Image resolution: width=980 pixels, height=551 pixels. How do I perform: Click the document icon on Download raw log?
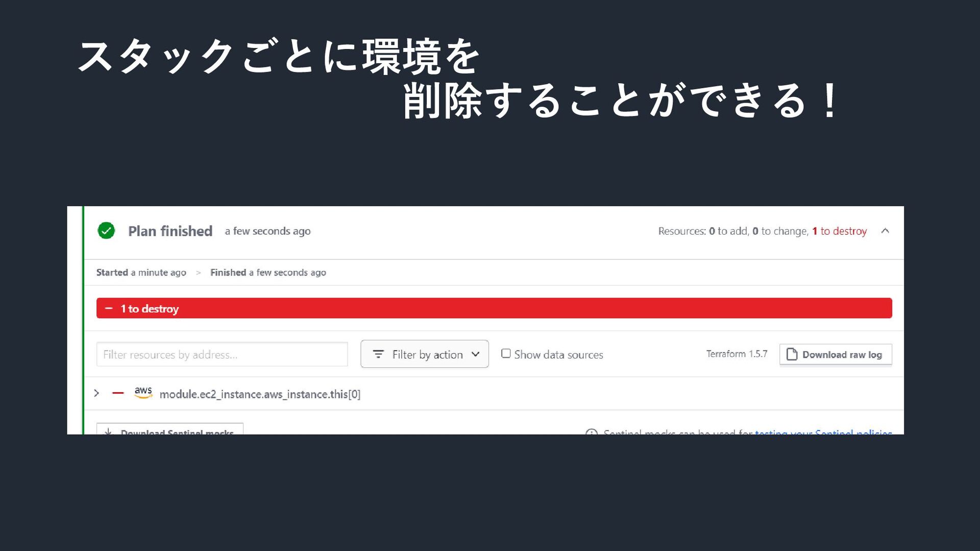[x=792, y=354]
